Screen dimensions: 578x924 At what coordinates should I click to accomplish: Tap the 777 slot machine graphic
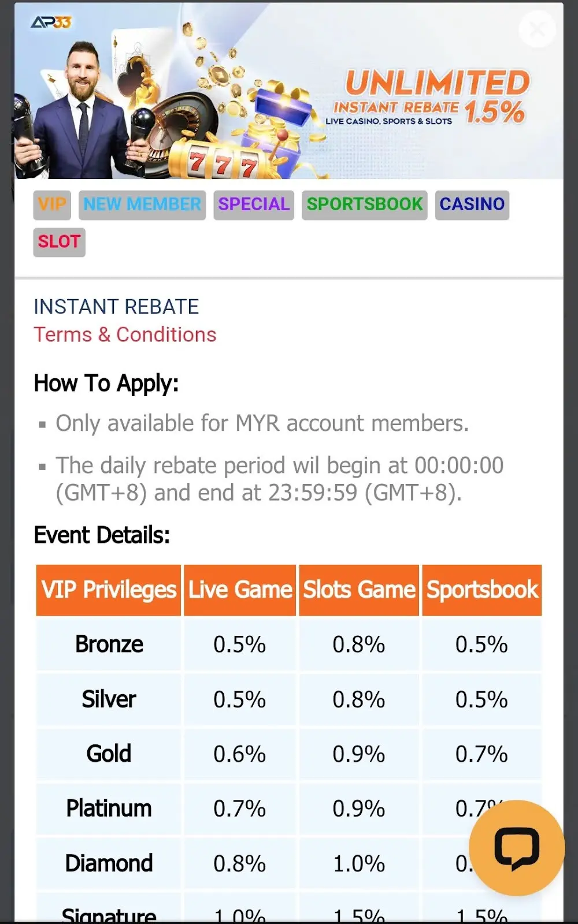pyautogui.click(x=223, y=163)
